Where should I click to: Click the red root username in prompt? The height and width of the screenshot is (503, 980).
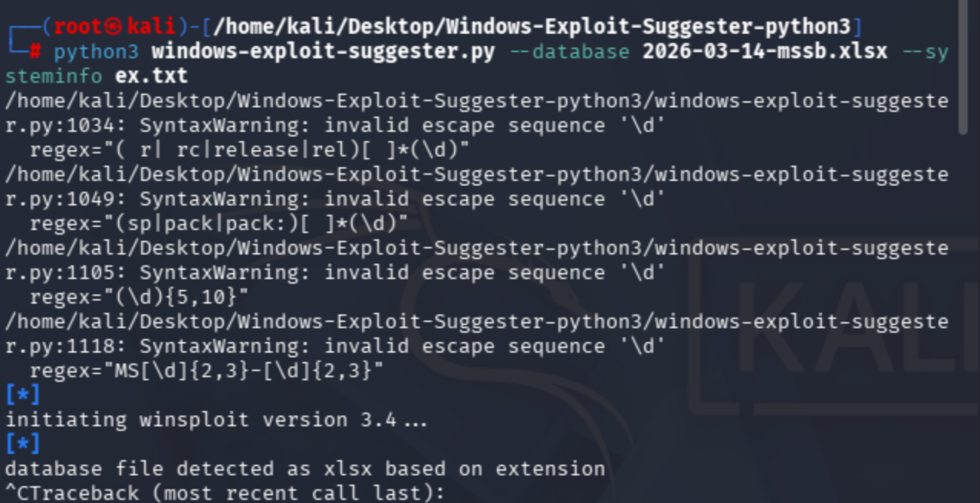tap(78, 28)
